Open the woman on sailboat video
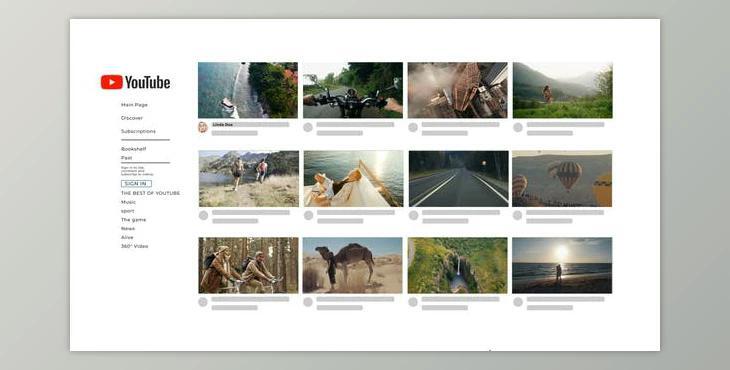Viewport: 730px width, 370px height. pyautogui.click(x=354, y=179)
